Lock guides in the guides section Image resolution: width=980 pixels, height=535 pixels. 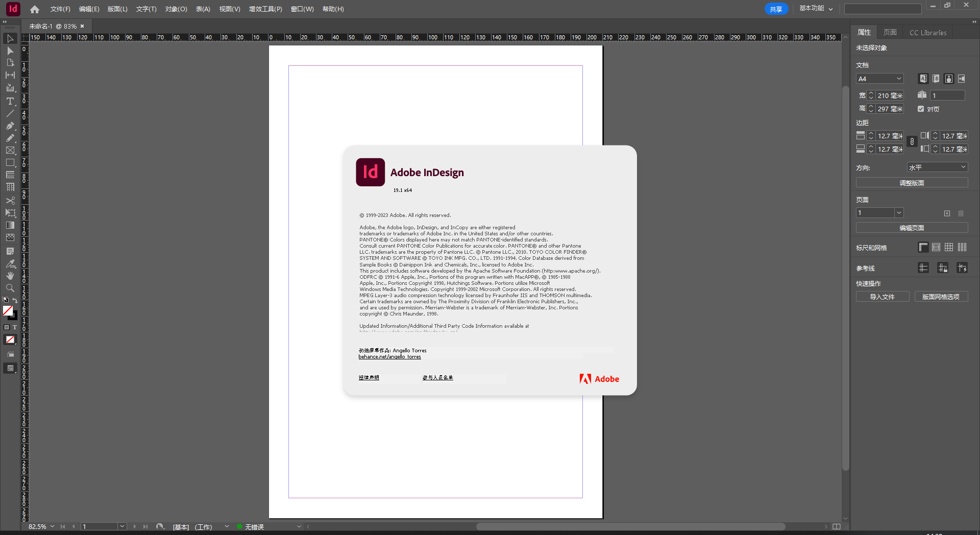[943, 268]
